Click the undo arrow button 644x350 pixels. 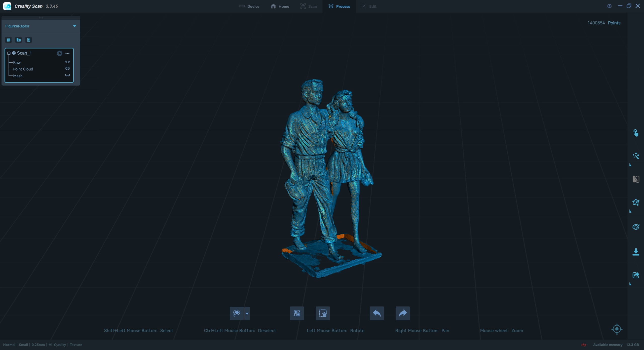pyautogui.click(x=377, y=313)
